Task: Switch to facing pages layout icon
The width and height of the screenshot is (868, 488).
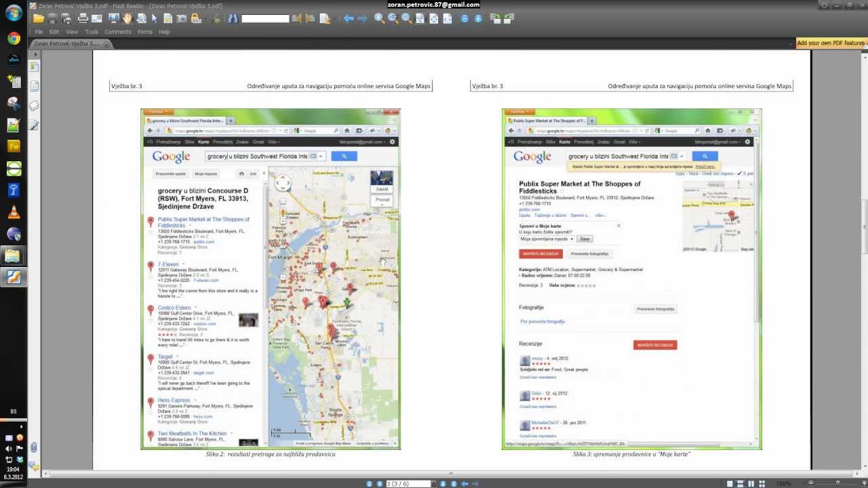Action: tap(751, 483)
